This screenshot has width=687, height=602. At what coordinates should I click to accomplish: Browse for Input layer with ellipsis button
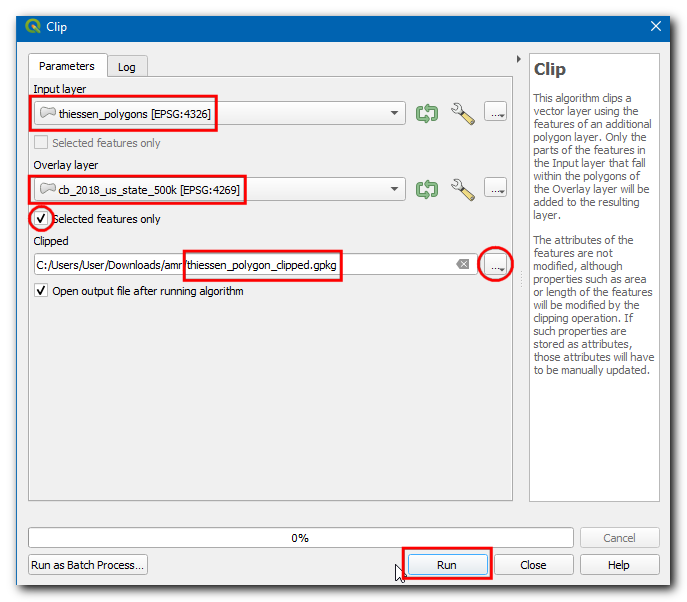(495, 112)
